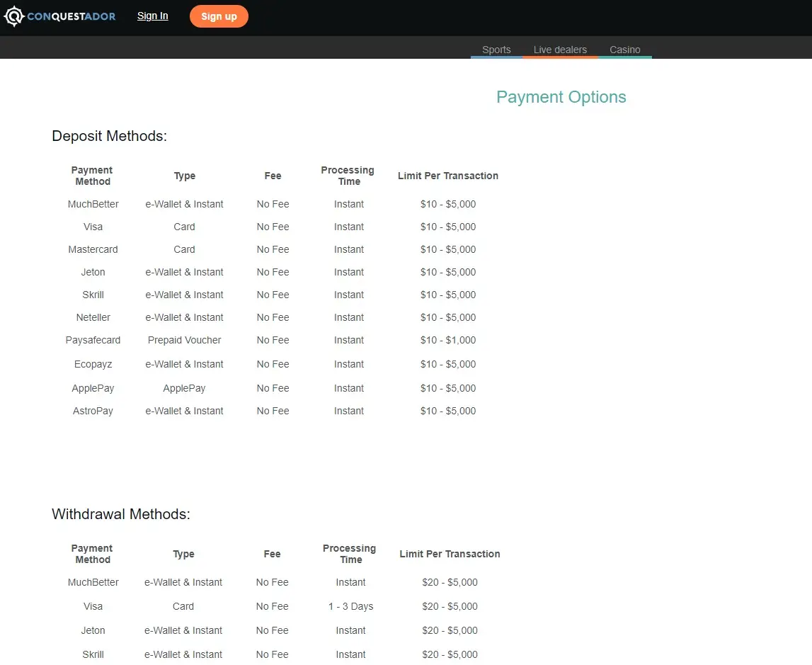Click Skrill in the withdrawal methods table
Image resolution: width=812 pixels, height=665 pixels.
93,654
